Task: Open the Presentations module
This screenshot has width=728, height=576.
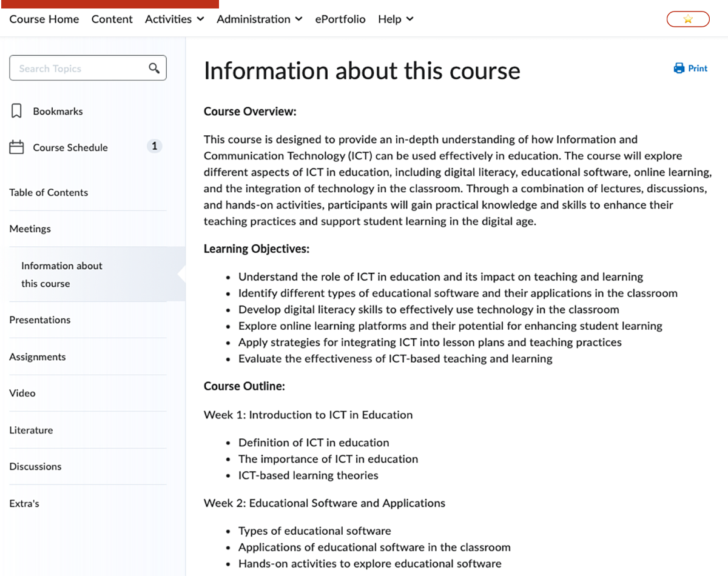Action: 40,320
